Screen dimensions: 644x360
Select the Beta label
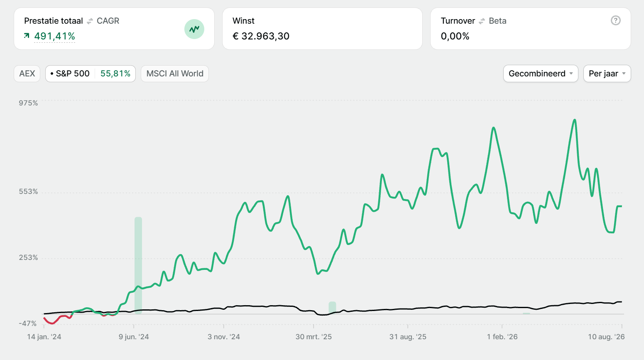(497, 21)
